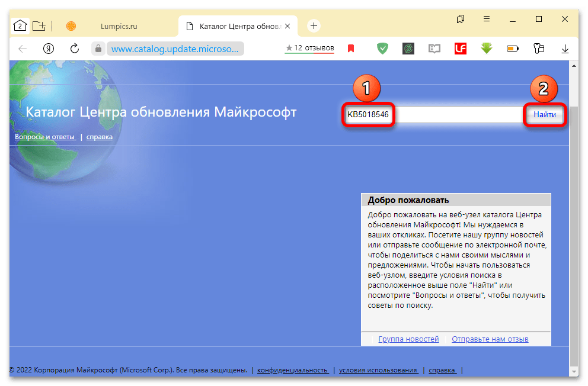Click the 12 отзывов site rating
The width and height of the screenshot is (588, 386).
coord(309,48)
